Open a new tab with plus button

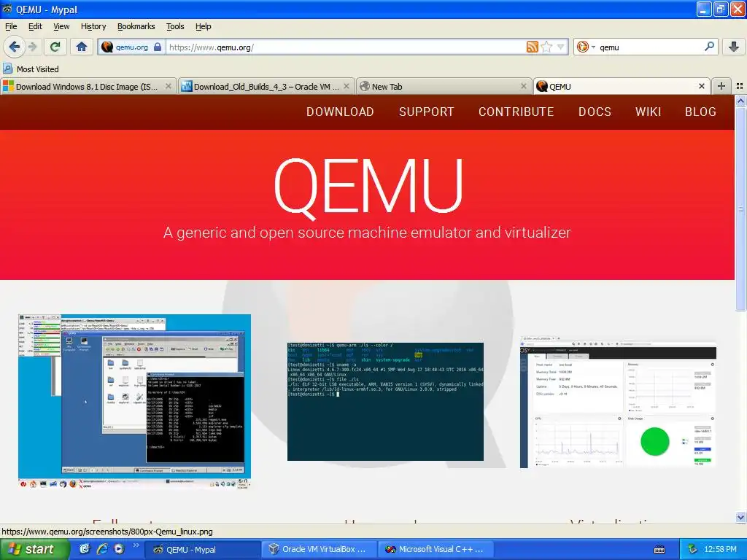click(x=721, y=86)
